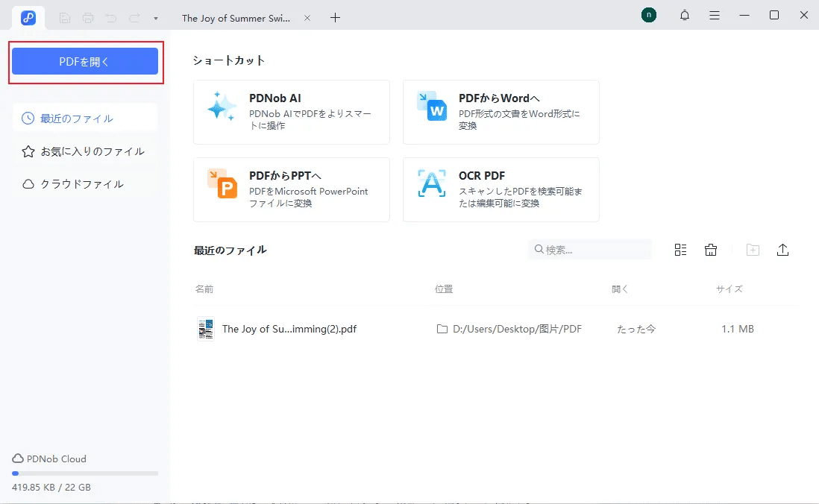
Task: Switch recent files to list view
Action: pos(680,249)
